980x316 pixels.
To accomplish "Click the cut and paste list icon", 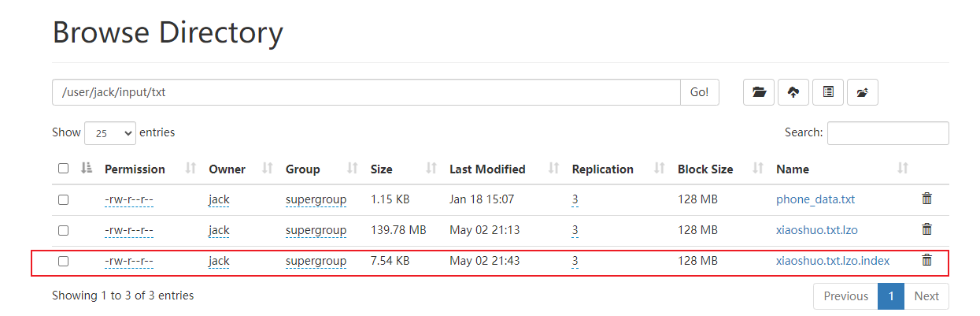I will point(828,92).
